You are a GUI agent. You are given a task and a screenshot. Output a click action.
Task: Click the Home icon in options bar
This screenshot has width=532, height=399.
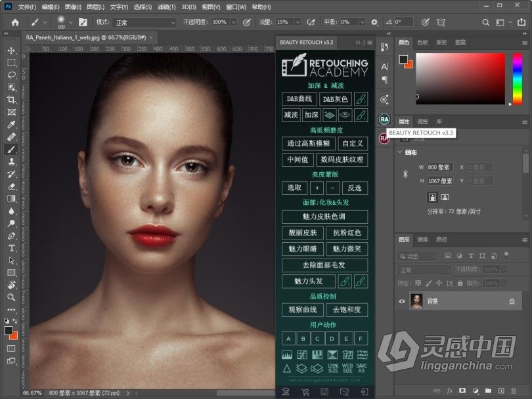click(x=15, y=22)
